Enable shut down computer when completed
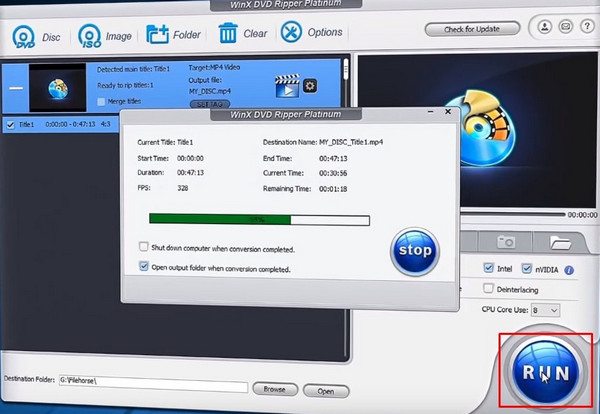 pos(143,246)
